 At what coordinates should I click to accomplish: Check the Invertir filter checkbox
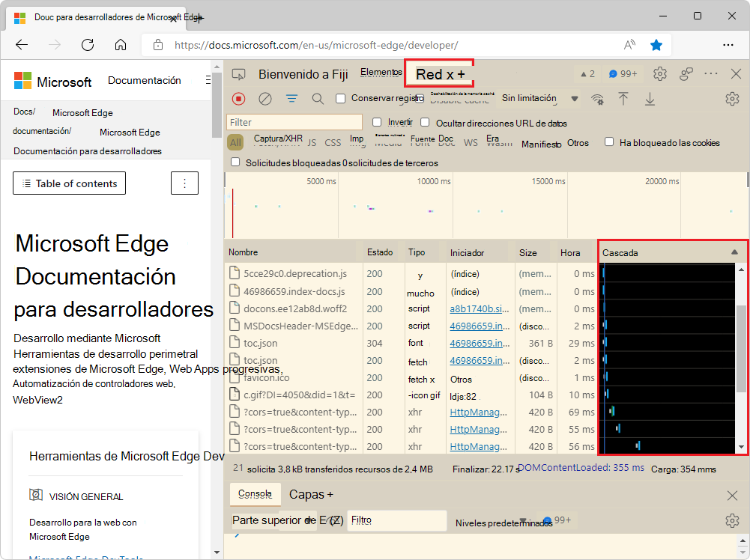tap(378, 122)
